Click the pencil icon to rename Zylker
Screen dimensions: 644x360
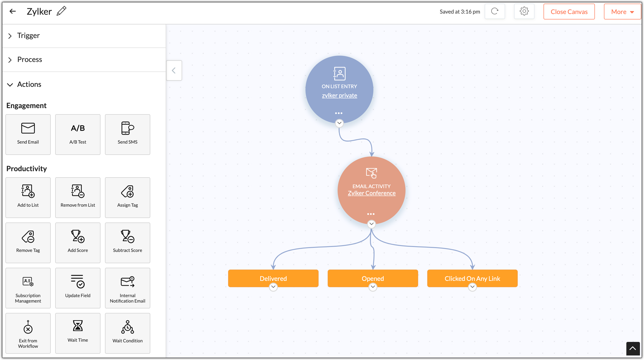[x=62, y=11]
